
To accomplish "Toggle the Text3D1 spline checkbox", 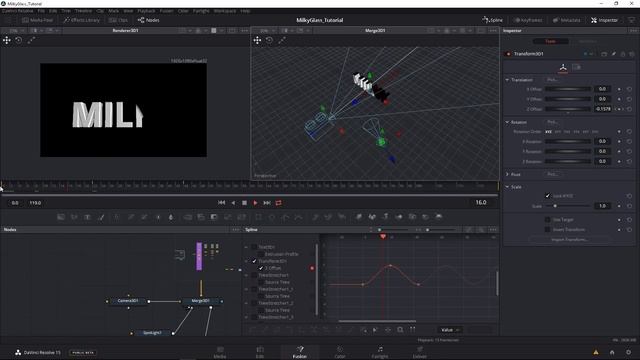I will click(254, 247).
